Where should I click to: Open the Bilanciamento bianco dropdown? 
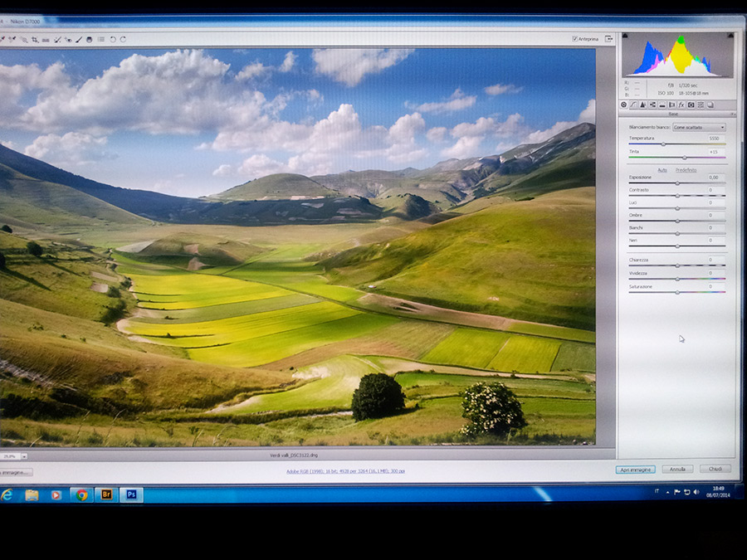[699, 127]
